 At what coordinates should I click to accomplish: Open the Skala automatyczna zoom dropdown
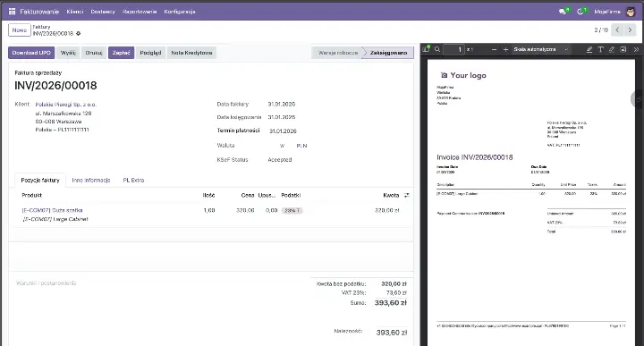pos(541,49)
